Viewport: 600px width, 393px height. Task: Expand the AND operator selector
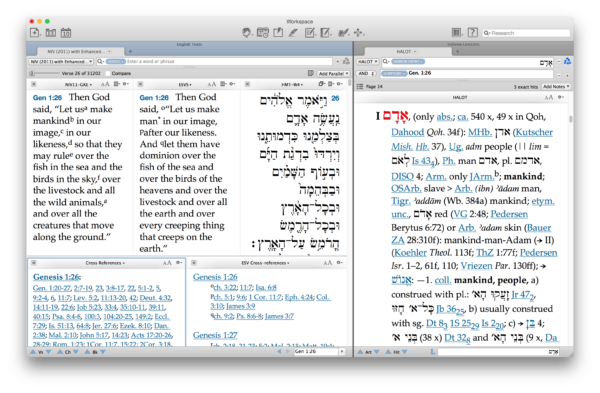click(367, 73)
